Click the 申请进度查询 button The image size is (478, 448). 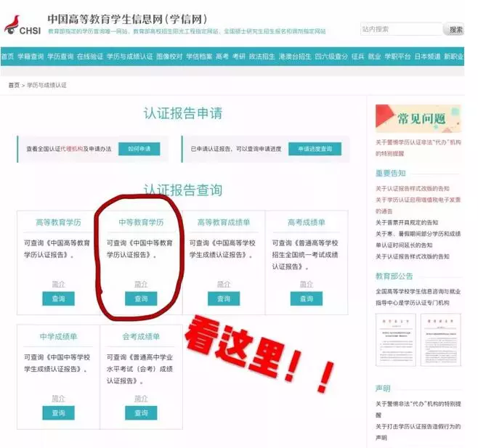click(x=315, y=149)
